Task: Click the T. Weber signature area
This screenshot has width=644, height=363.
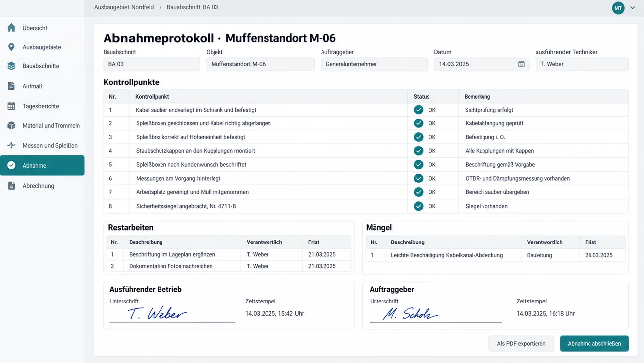Action: pyautogui.click(x=172, y=314)
